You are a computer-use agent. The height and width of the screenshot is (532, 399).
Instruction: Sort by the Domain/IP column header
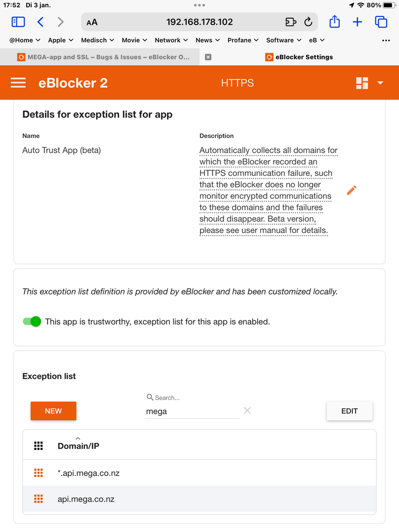(x=78, y=446)
